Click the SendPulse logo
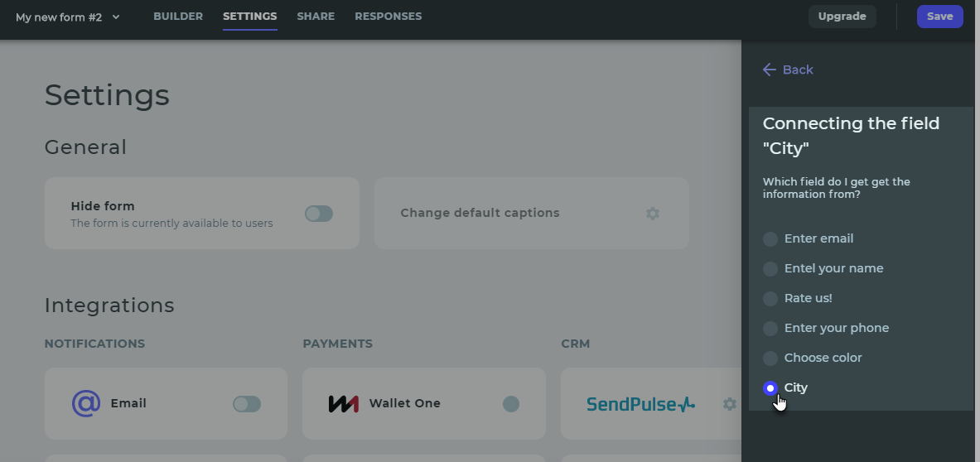980x462 pixels. 640,404
